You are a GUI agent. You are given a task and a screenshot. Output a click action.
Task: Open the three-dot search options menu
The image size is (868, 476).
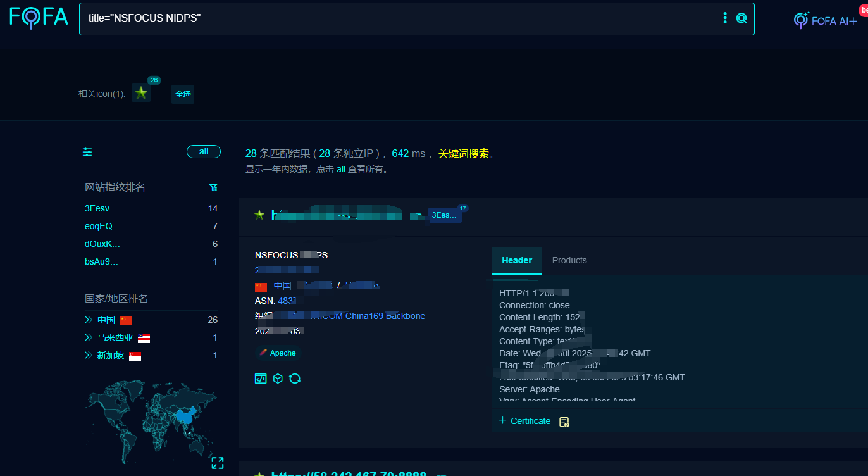pos(725,18)
